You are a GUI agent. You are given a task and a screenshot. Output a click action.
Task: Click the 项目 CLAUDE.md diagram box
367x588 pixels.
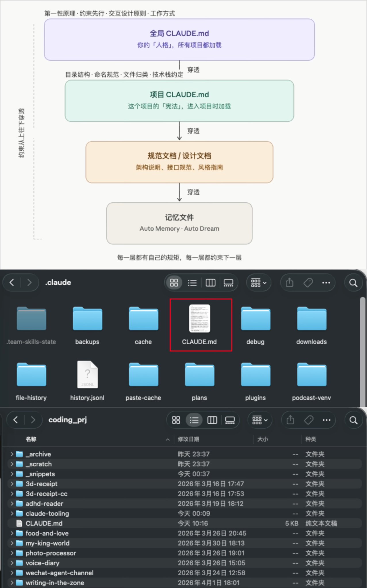click(x=179, y=101)
